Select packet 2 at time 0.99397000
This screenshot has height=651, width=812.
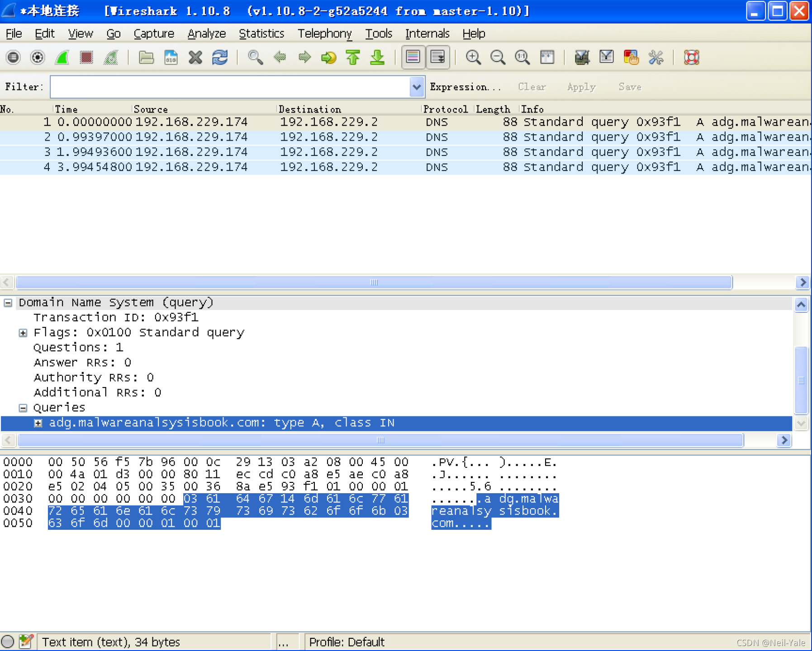(405, 137)
